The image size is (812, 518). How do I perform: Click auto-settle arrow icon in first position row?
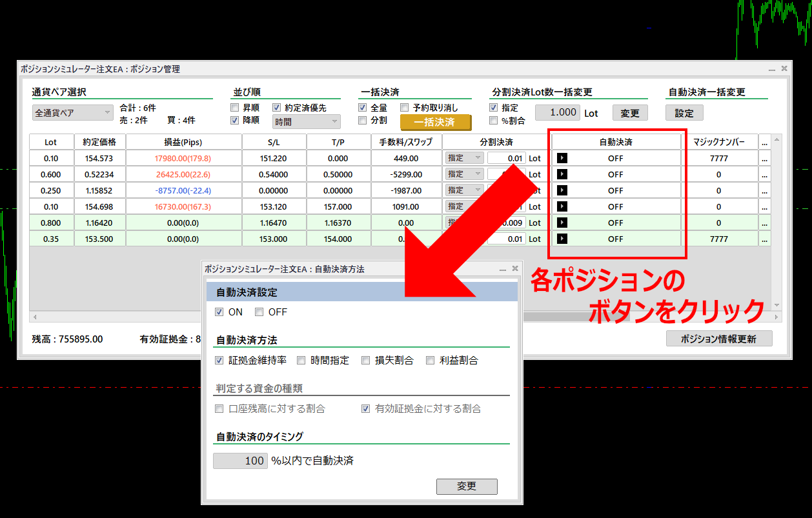[562, 158]
